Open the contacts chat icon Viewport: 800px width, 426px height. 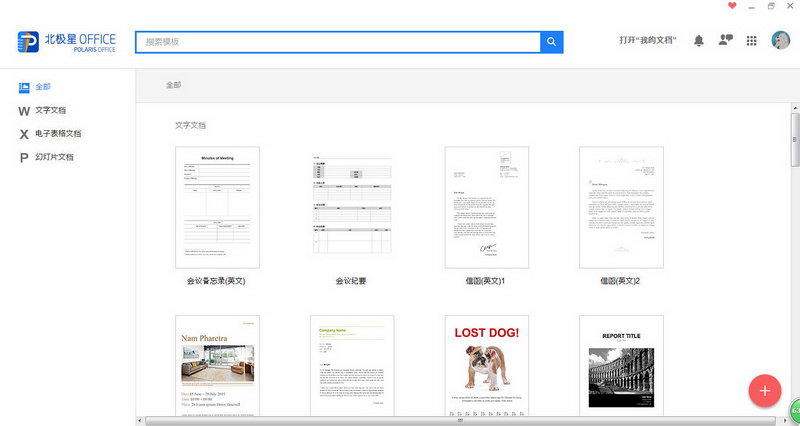tap(726, 40)
